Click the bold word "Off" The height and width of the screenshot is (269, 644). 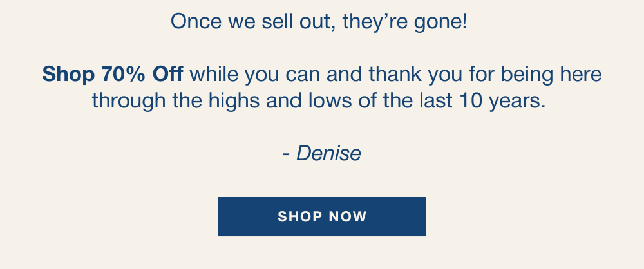[168, 75]
